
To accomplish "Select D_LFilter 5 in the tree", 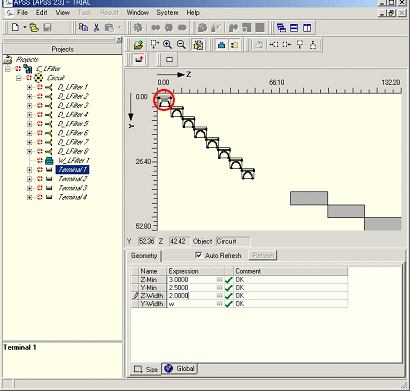I will point(73,124).
